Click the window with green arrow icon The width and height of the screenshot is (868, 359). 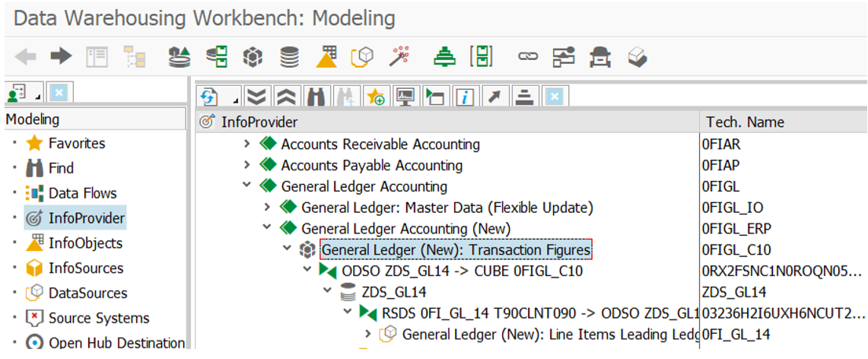[x=434, y=97]
